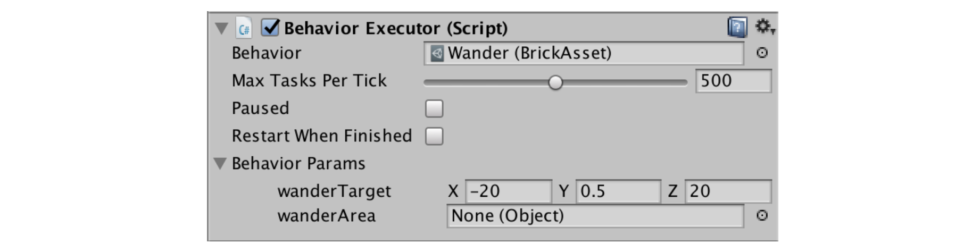Open the component settings gear menu
Image resolution: width=980 pixels, height=252 pixels.
coord(765,27)
